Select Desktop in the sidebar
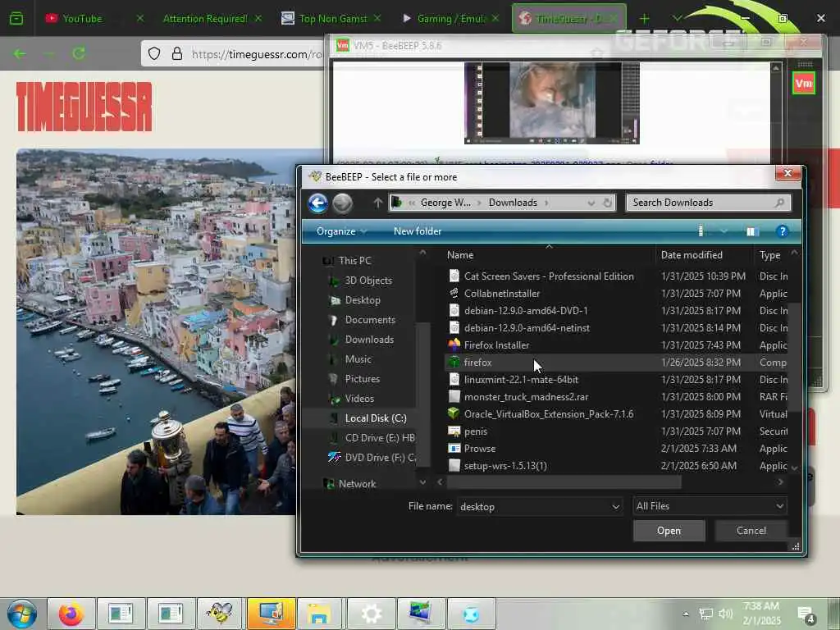 tap(363, 300)
